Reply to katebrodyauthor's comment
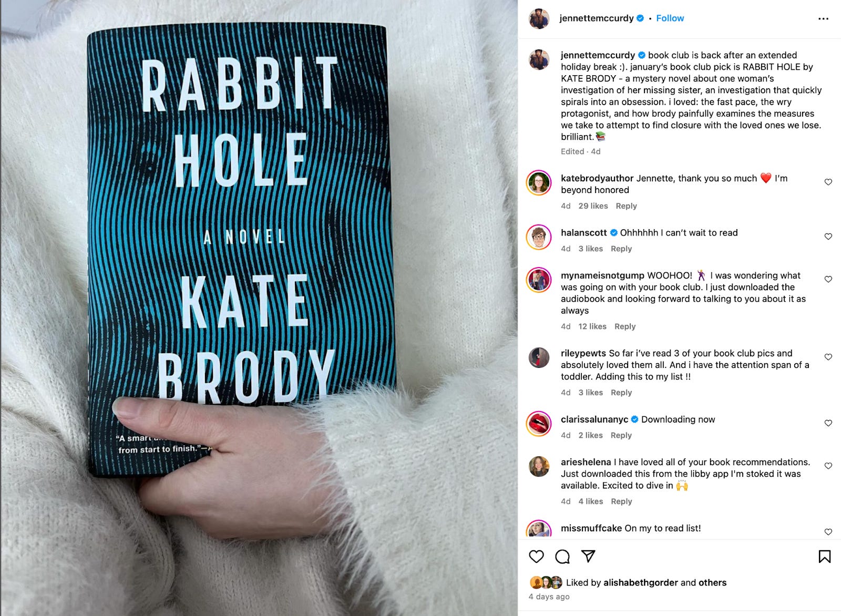This screenshot has width=841, height=616. coord(626,206)
